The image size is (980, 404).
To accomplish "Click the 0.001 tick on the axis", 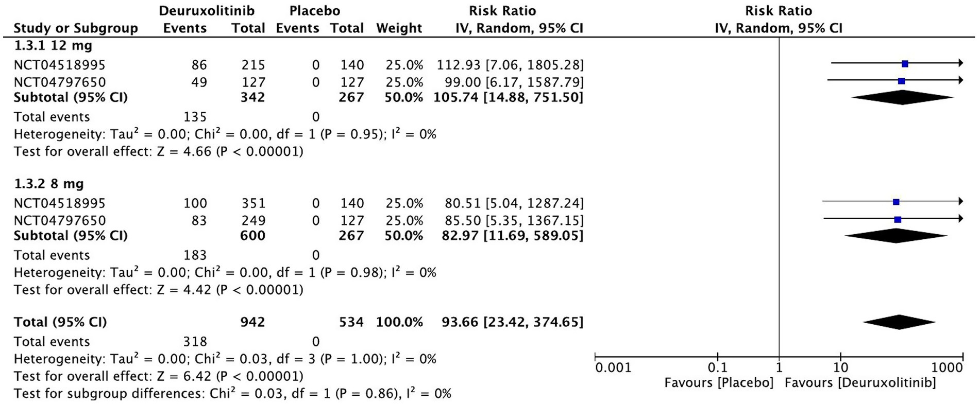I will click(613, 367).
